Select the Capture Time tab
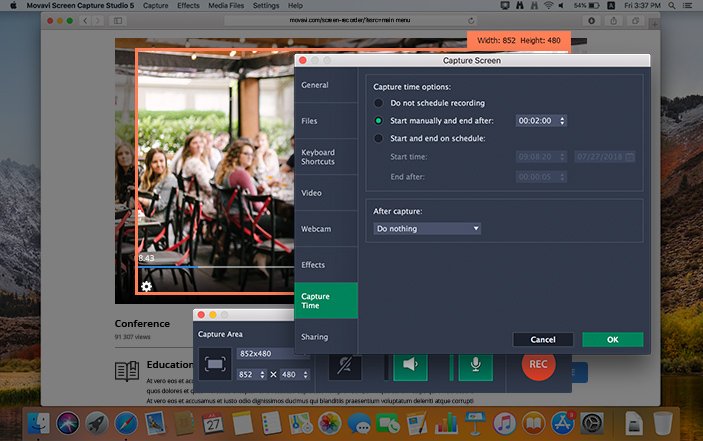This screenshot has width=703, height=441. (x=326, y=301)
